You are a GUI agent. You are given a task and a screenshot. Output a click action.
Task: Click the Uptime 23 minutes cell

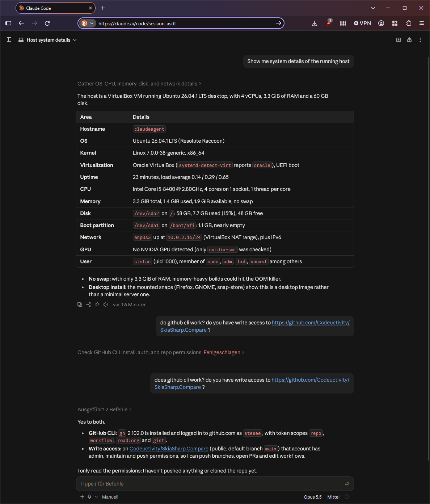[181, 177]
